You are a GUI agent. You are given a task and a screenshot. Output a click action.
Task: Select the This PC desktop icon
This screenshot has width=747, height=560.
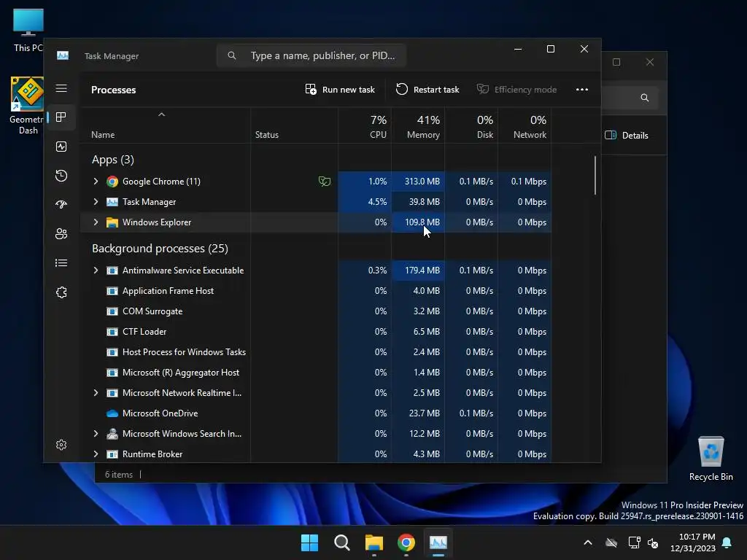[28, 31]
